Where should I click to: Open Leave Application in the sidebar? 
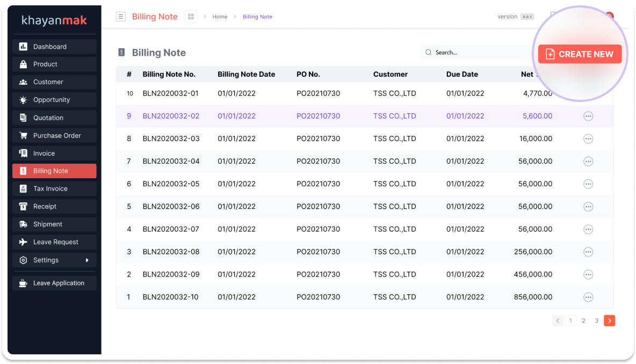54,283
